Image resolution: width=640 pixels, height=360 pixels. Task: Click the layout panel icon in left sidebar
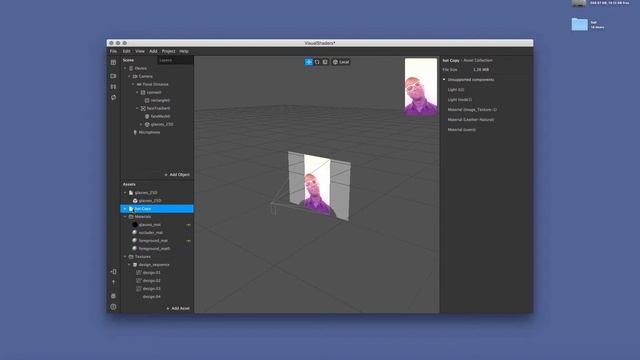(x=113, y=62)
